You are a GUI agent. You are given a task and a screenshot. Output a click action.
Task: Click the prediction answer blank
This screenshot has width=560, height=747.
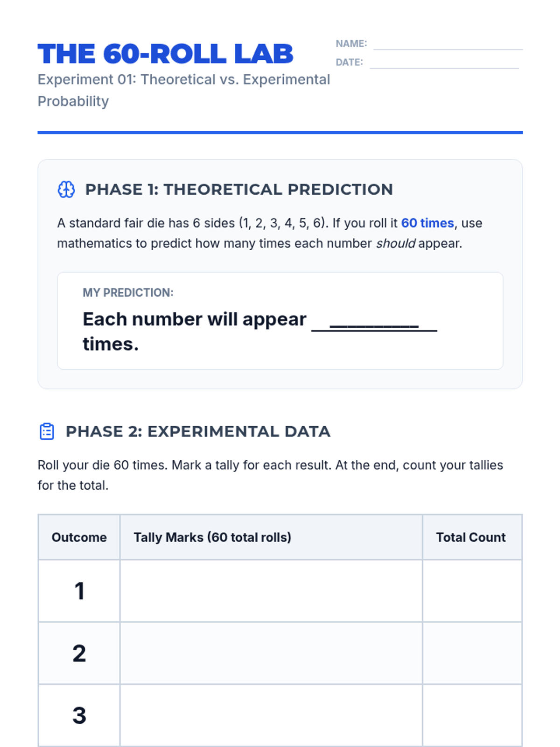click(x=374, y=322)
